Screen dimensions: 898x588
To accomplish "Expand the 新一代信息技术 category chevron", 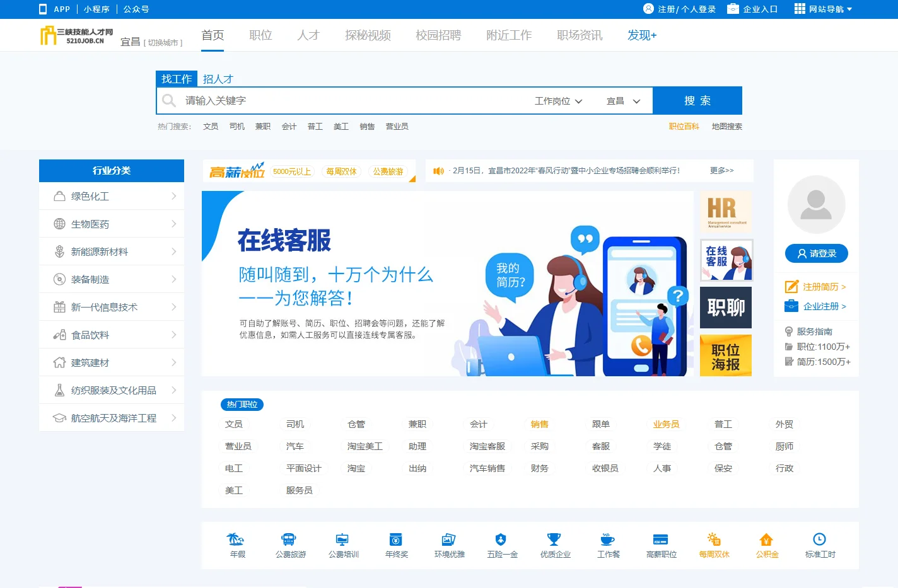I will point(174,307).
